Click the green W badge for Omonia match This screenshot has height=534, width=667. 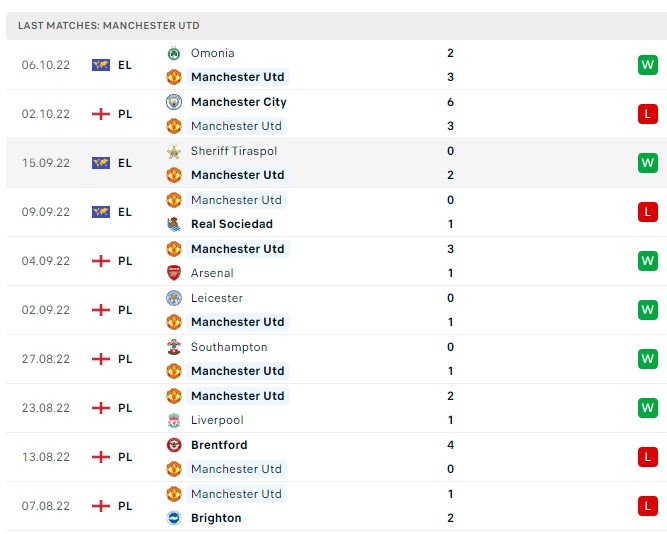[x=647, y=65]
